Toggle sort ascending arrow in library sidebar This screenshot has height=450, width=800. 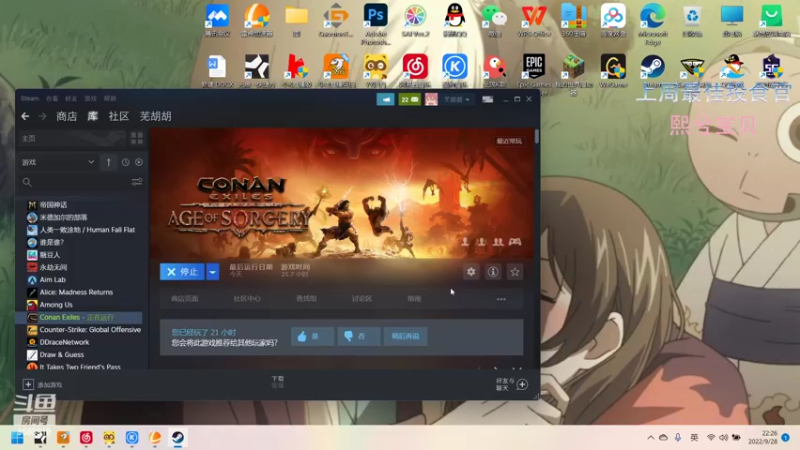tap(109, 162)
